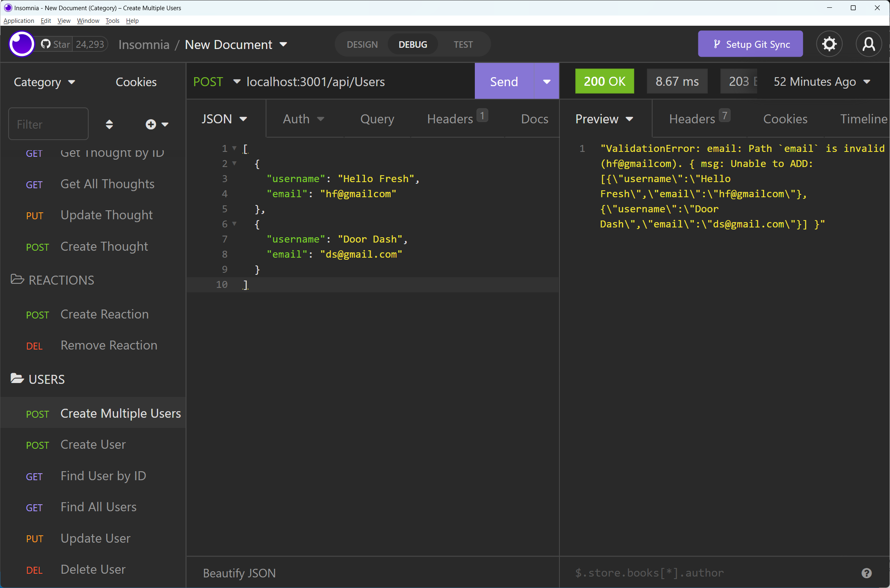Click the sort requests arrows icon
Screen dimensions: 890x588
pyautogui.click(x=109, y=124)
